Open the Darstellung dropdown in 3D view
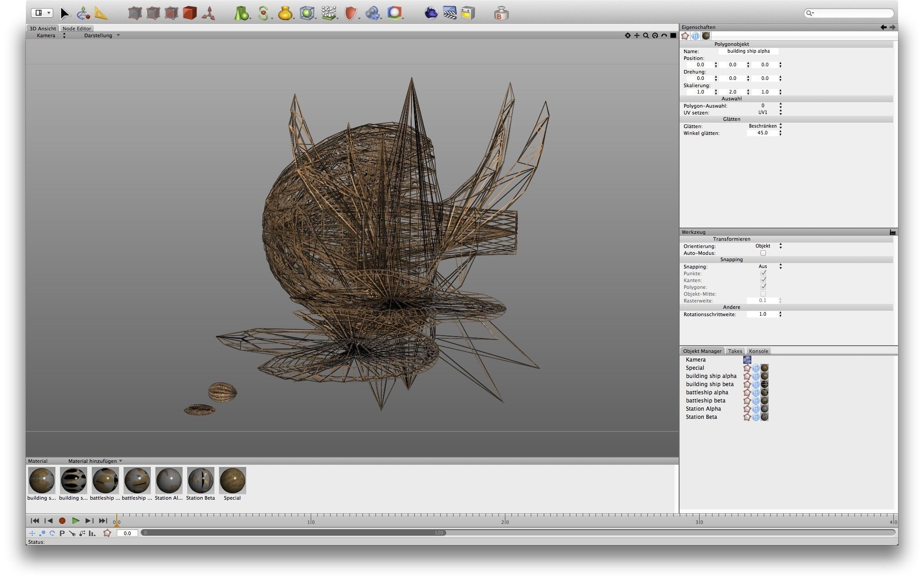 click(102, 35)
